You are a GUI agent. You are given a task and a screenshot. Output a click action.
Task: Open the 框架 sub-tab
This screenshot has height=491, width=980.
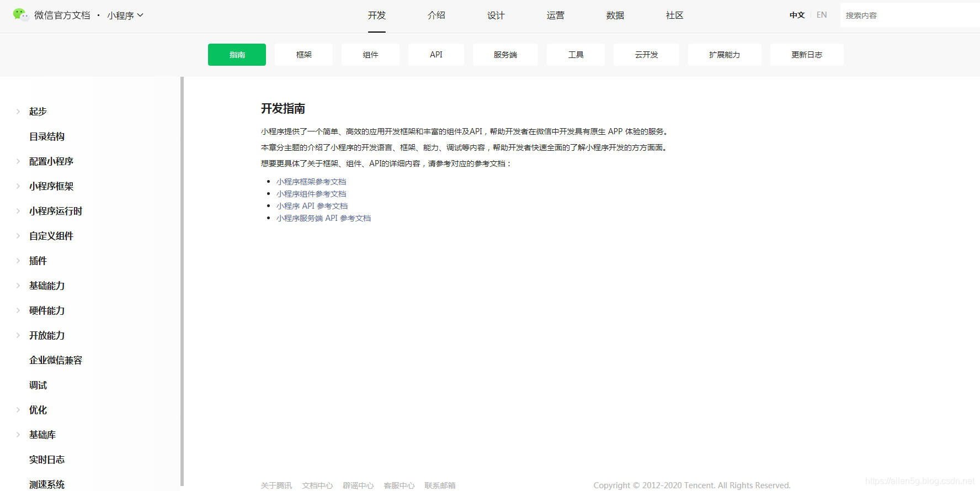pos(303,55)
